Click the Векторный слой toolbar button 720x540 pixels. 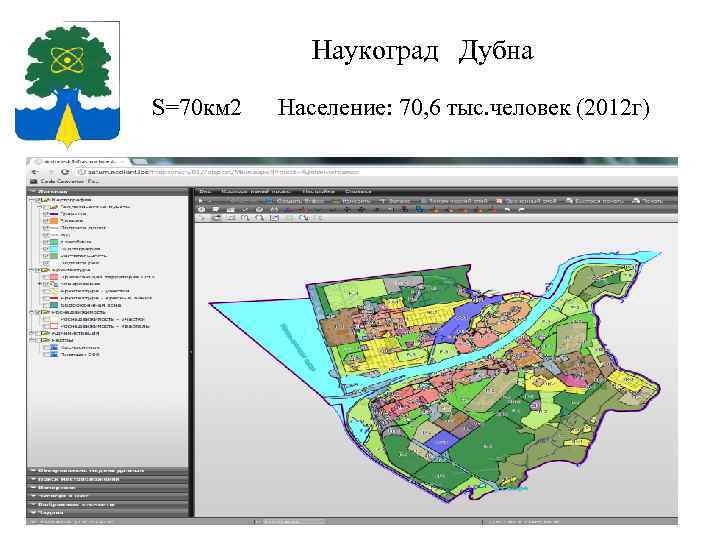(x=526, y=201)
